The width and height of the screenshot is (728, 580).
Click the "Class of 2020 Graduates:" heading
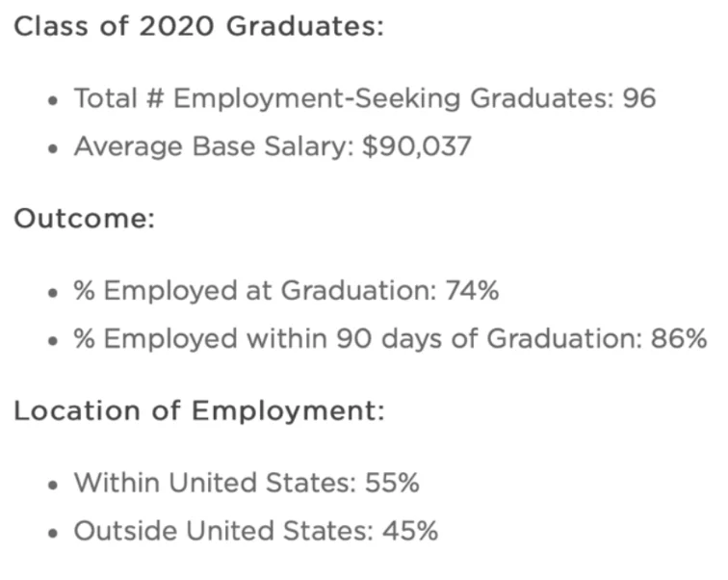click(x=198, y=26)
